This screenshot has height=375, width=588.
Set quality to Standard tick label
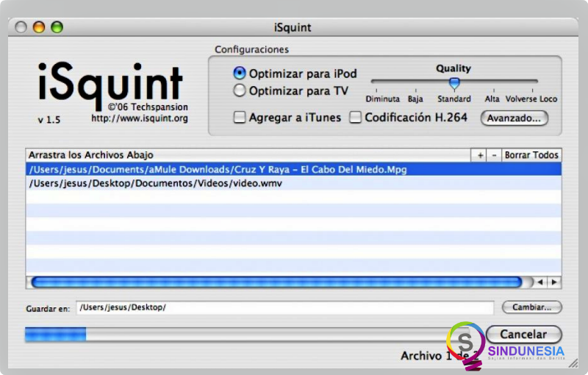point(454,99)
